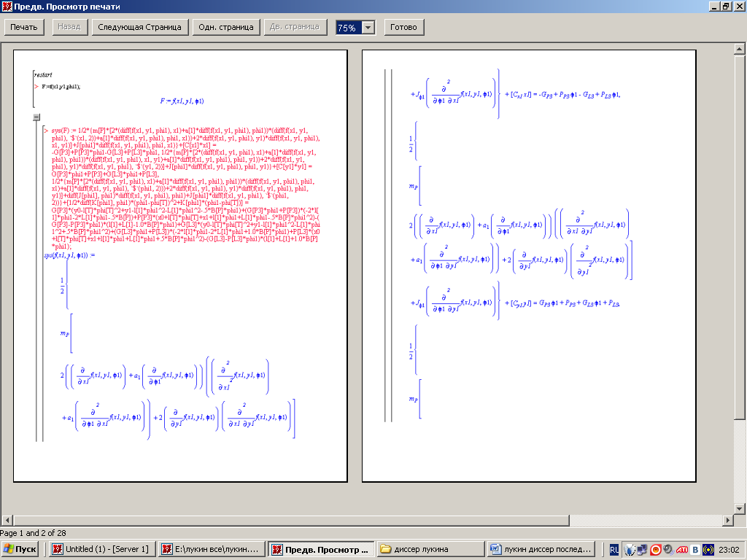The width and height of the screenshot is (747, 560).
Task: Go to Следующая Страница
Action: click(x=138, y=27)
